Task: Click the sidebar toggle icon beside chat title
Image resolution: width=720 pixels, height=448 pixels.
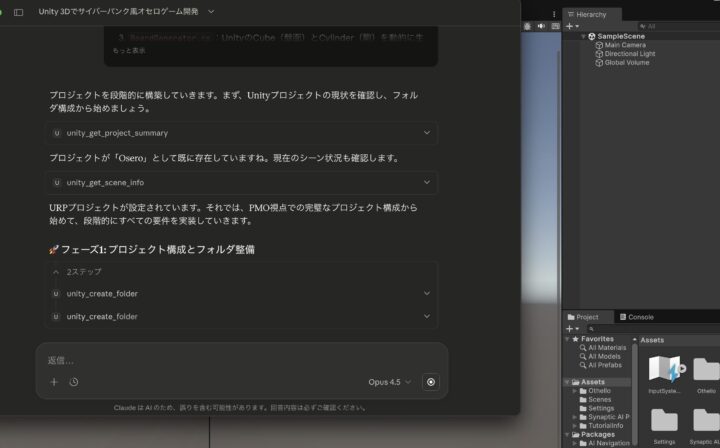Action: coord(18,12)
